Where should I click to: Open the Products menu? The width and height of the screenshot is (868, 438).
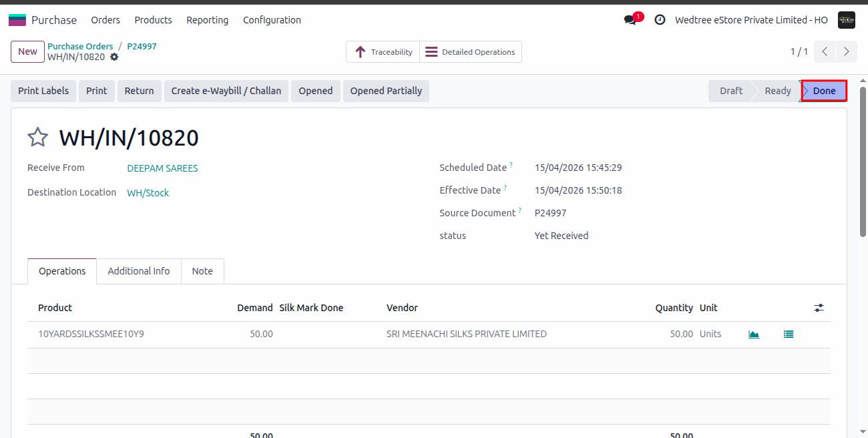153,20
